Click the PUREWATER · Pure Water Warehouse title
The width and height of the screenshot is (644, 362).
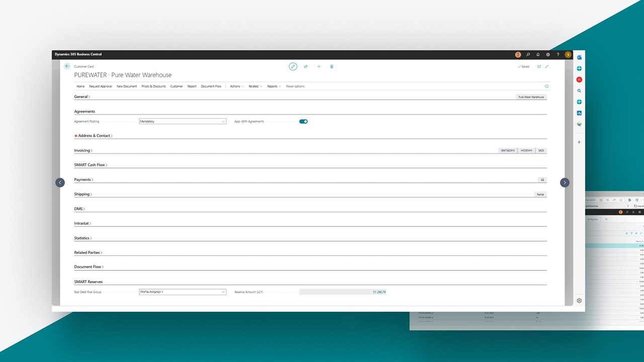[x=123, y=75]
